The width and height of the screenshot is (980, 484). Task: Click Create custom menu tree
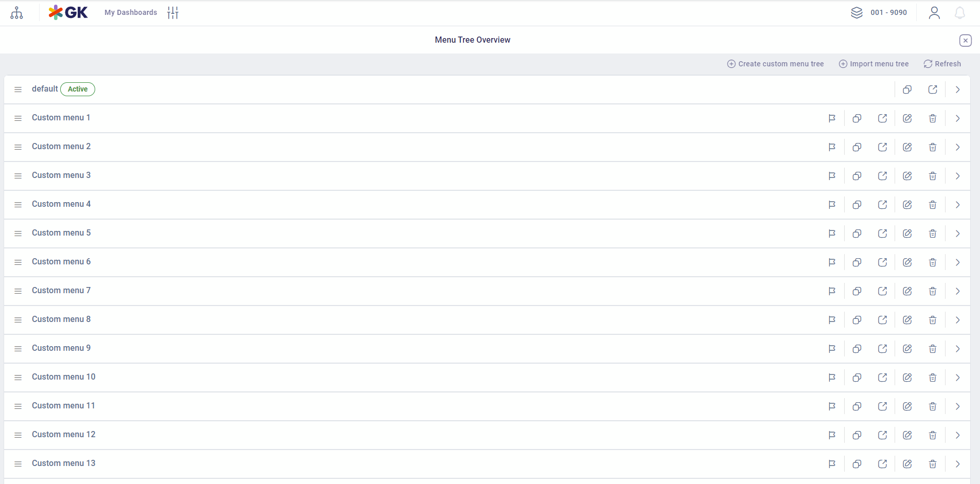(x=775, y=64)
